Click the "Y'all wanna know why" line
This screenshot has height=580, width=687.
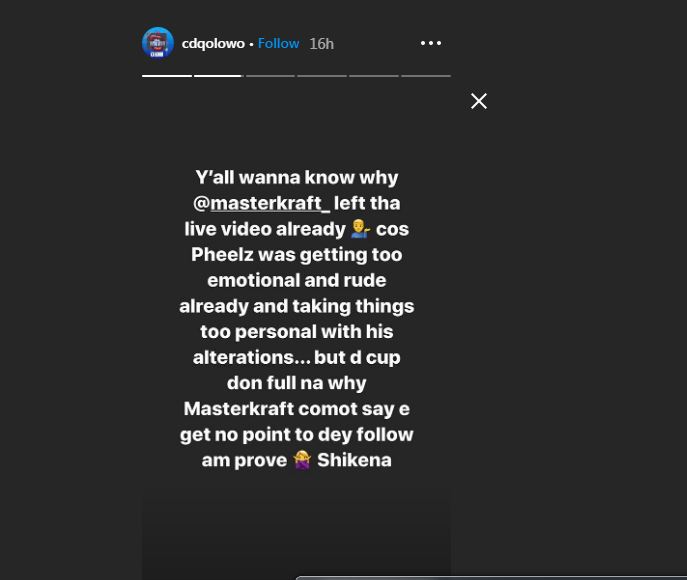click(296, 177)
